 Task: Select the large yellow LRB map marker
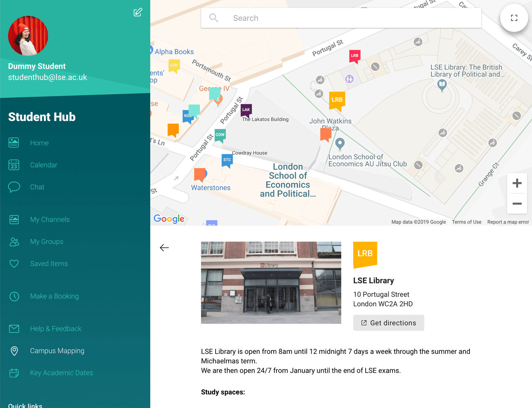pyautogui.click(x=337, y=101)
